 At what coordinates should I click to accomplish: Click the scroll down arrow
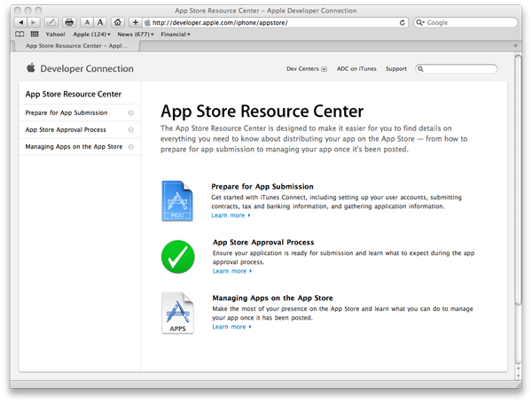tap(518, 376)
